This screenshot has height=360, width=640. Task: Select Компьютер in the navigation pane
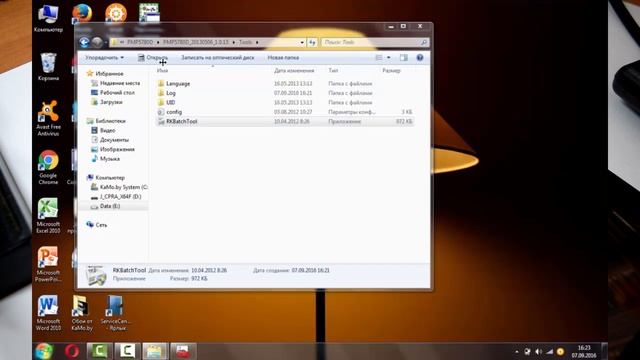(110, 178)
